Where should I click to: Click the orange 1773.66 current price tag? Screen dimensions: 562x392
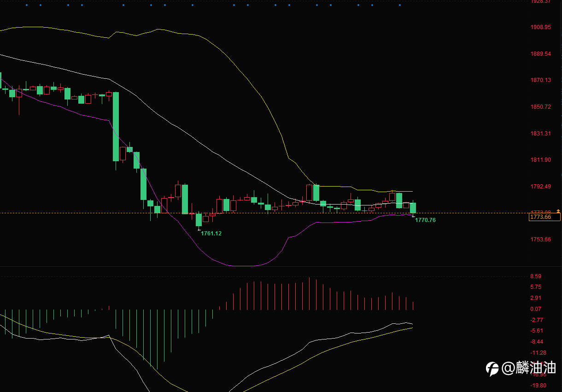[545, 216]
